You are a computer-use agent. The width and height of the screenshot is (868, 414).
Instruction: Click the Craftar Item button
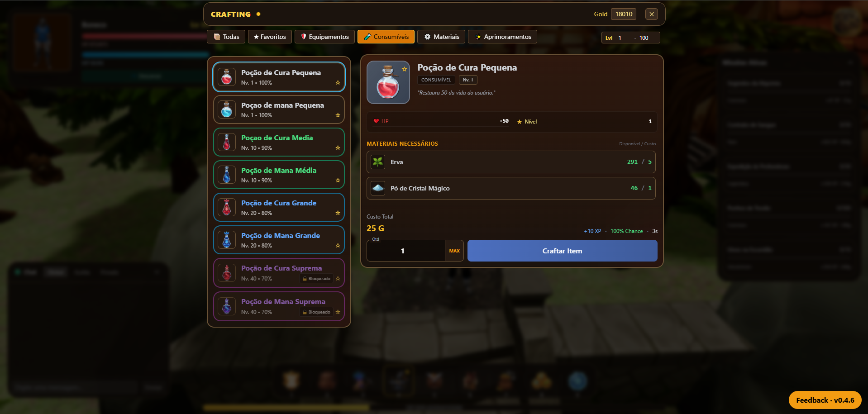pos(562,251)
